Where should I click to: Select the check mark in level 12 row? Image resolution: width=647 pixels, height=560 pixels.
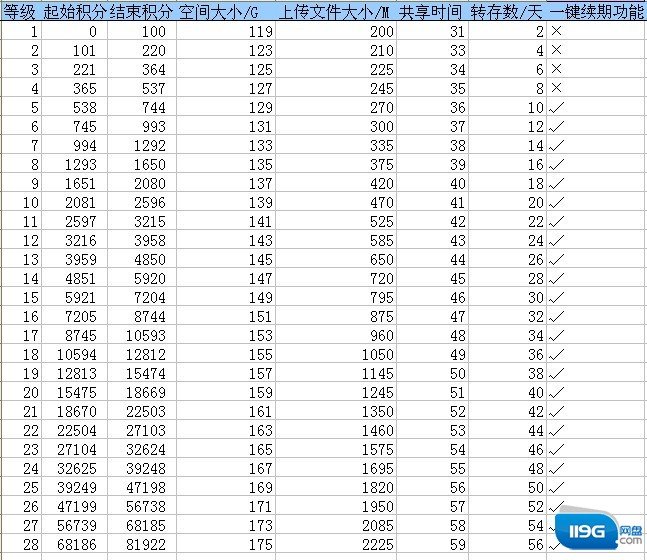tap(557, 241)
